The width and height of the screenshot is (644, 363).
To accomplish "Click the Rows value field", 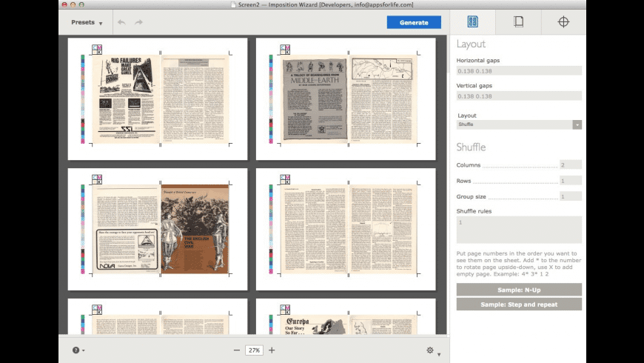I will [571, 181].
